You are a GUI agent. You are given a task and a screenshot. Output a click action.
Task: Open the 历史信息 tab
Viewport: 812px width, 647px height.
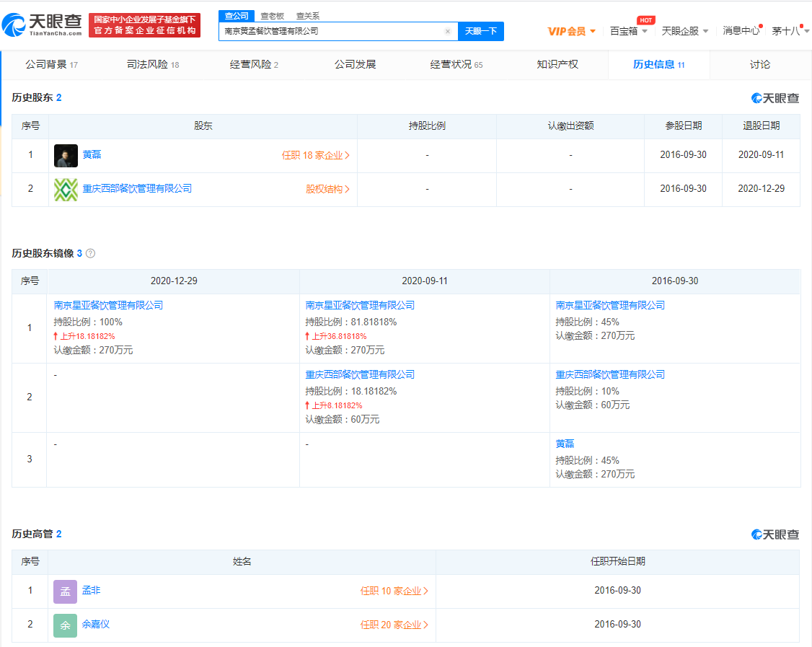pos(658,64)
